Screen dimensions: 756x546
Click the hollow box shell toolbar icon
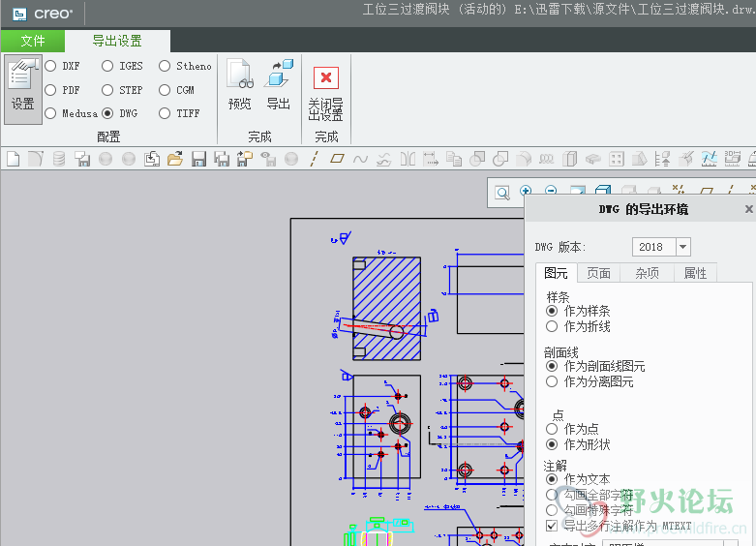click(x=570, y=159)
